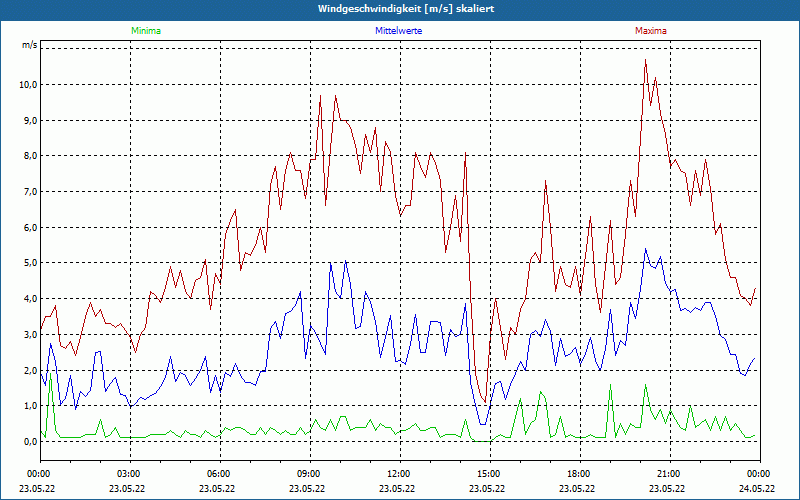Click the '4,0' y-axis value
Viewport: 800px width, 500px height.
click(x=31, y=299)
